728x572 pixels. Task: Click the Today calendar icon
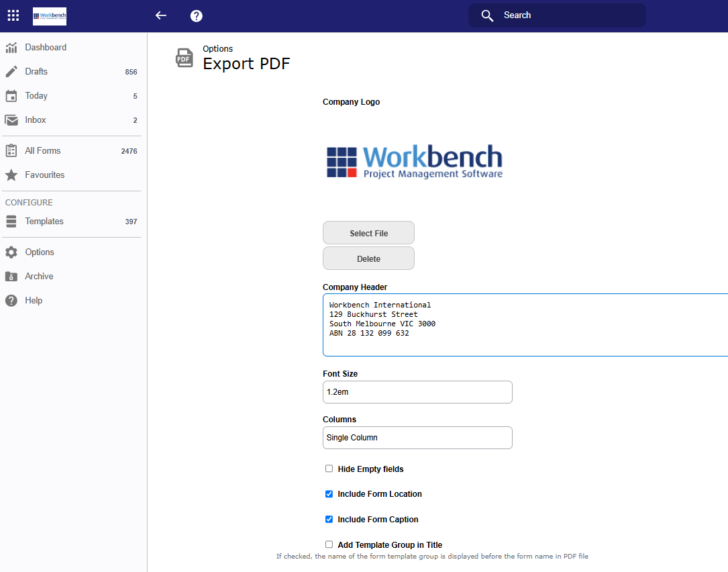[x=11, y=96]
